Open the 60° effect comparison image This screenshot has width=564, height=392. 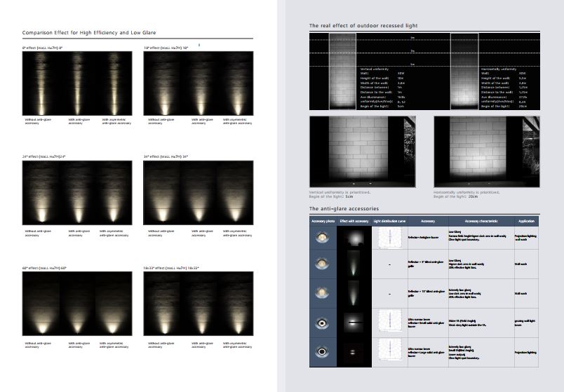pyautogui.click(x=76, y=304)
